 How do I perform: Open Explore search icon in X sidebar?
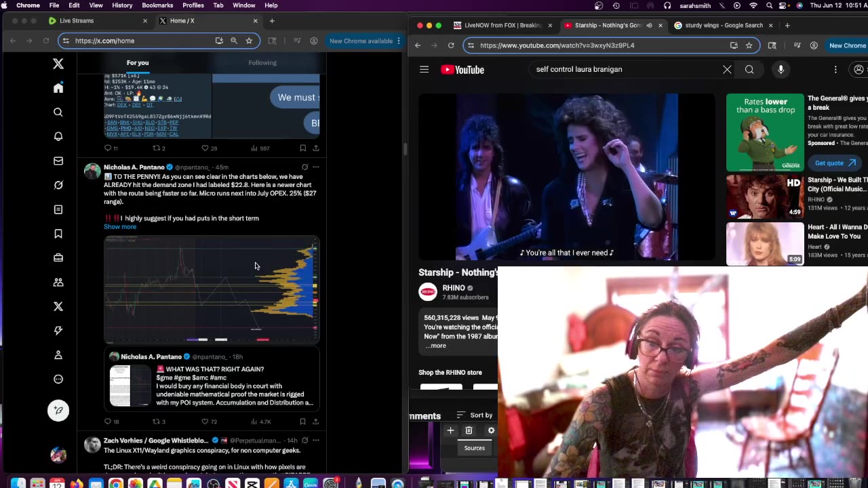point(58,113)
